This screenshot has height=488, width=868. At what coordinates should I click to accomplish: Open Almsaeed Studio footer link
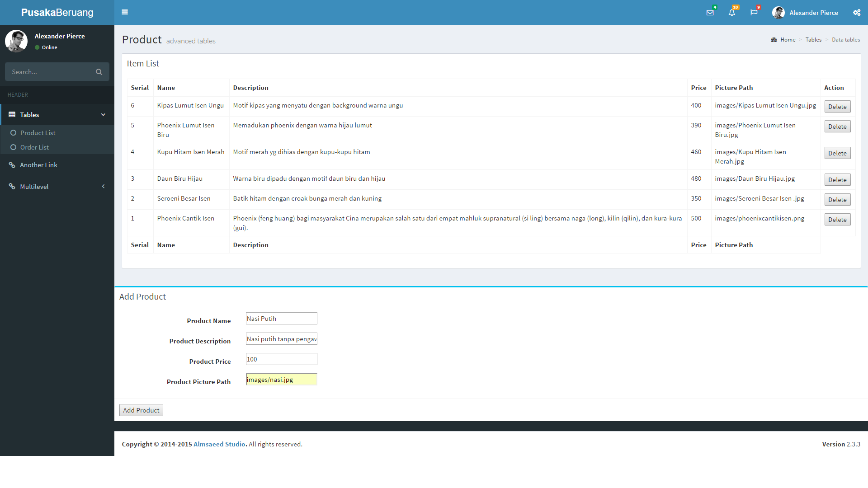tap(219, 444)
